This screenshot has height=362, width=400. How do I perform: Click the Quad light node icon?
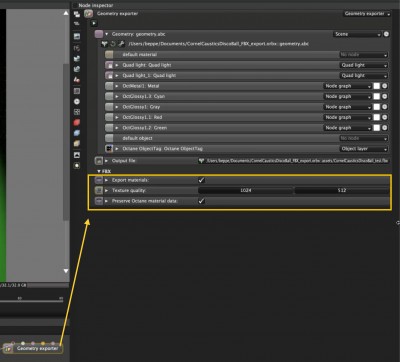(x=109, y=65)
